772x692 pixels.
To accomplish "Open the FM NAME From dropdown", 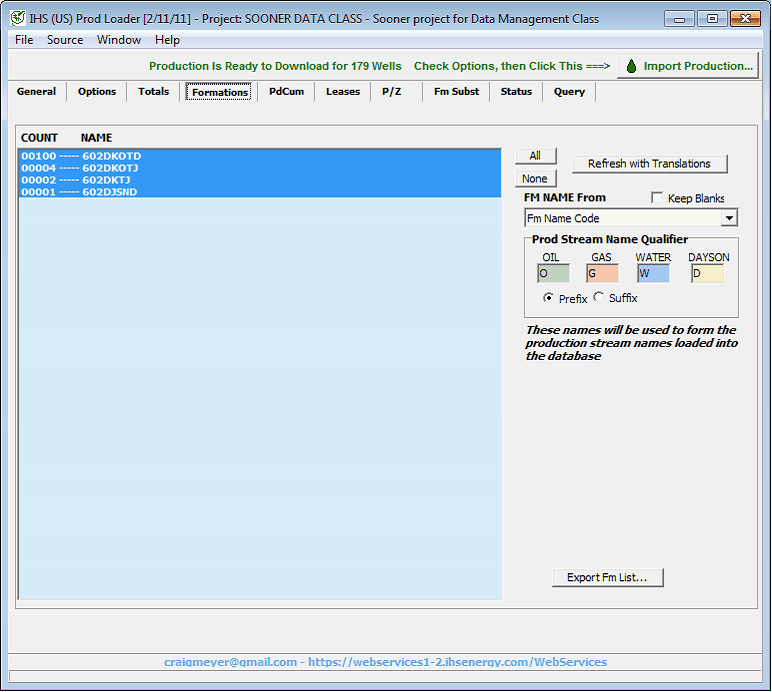I will pyautogui.click(x=729, y=218).
